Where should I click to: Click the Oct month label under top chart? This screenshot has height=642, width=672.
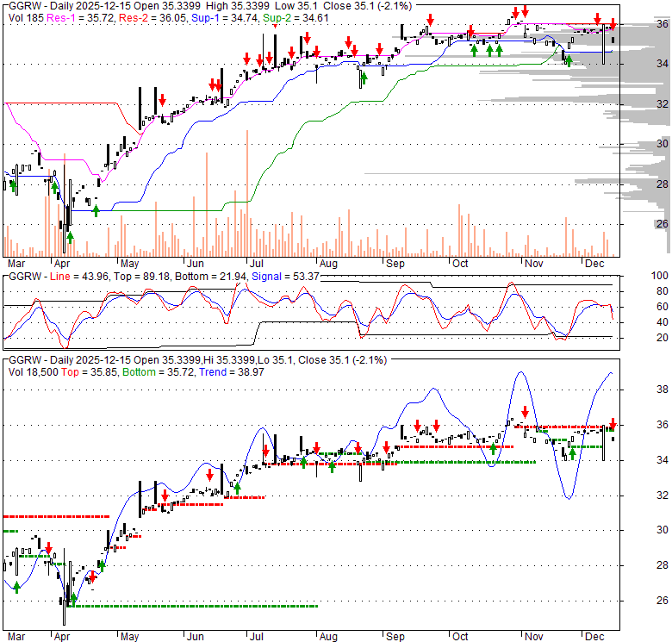[460, 264]
